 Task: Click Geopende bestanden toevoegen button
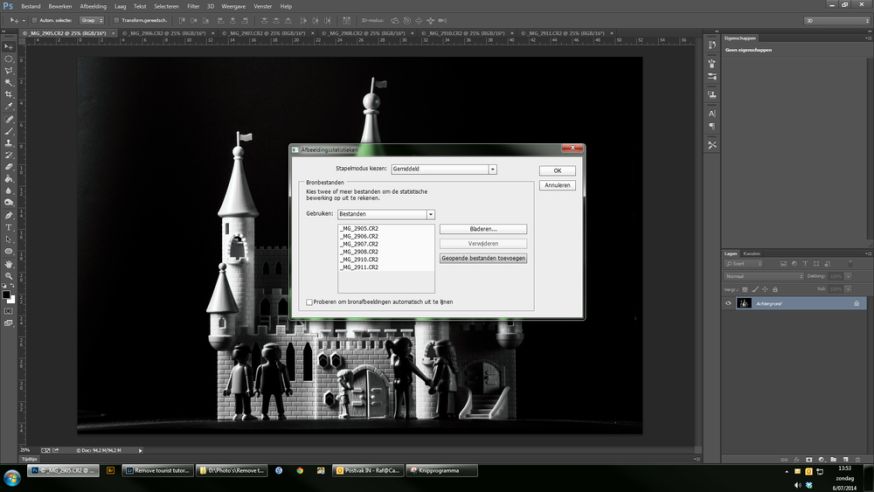coord(483,258)
